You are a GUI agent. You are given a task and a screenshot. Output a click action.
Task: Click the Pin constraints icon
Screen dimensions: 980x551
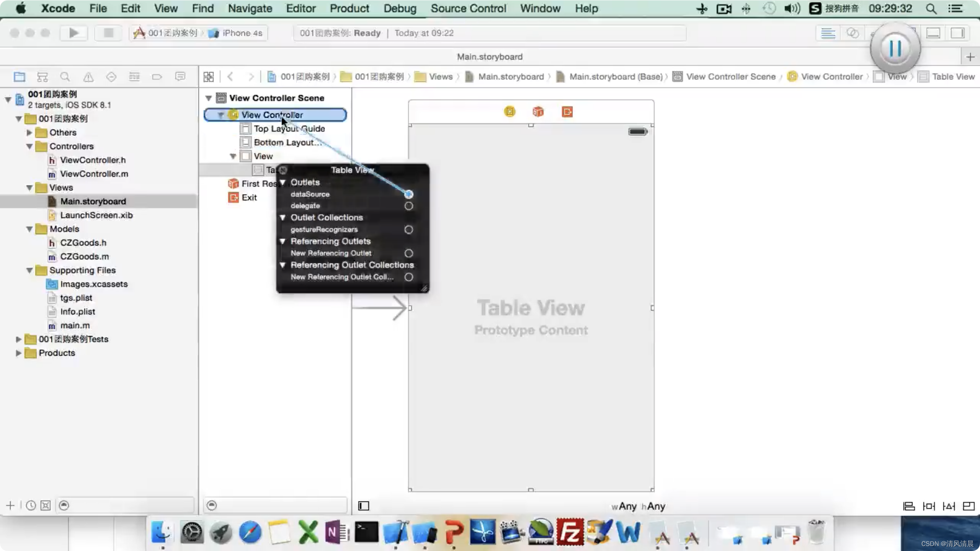tap(929, 506)
